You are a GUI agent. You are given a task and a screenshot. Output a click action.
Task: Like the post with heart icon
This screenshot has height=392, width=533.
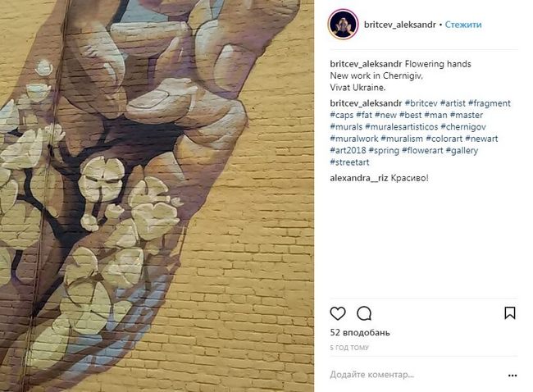click(x=338, y=313)
